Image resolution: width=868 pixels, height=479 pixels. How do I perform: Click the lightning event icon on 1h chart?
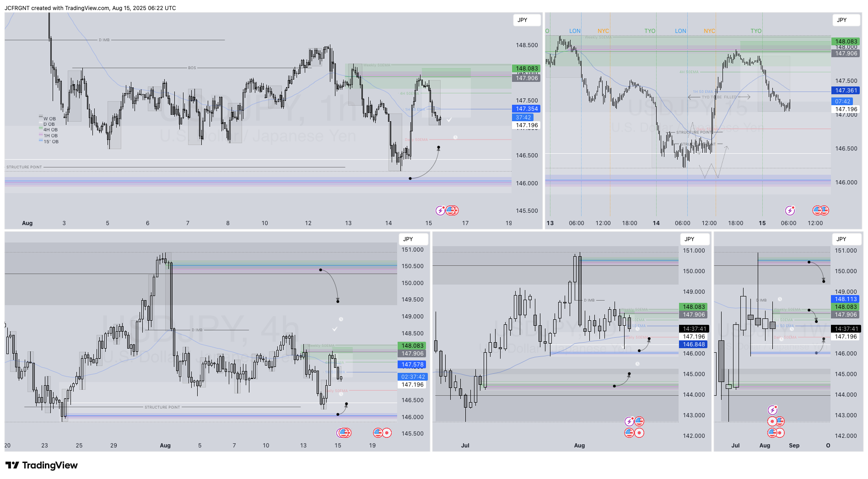[440, 210]
